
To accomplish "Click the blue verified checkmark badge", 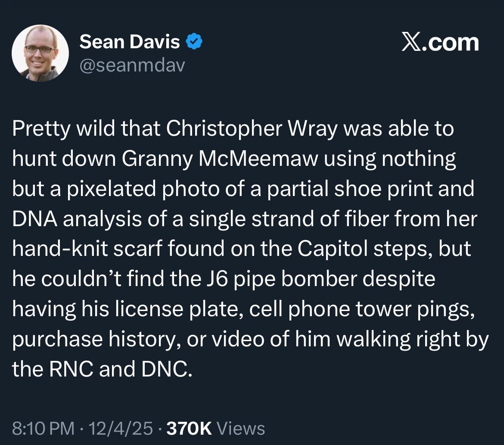I will point(194,42).
